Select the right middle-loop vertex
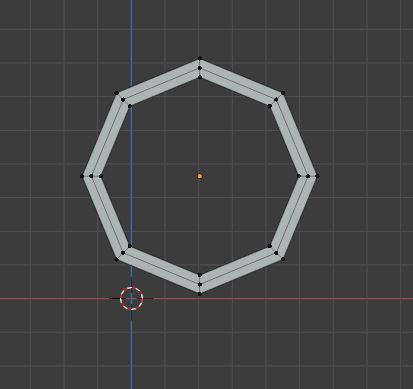The height and width of the screenshot is (389, 413). coord(308,176)
